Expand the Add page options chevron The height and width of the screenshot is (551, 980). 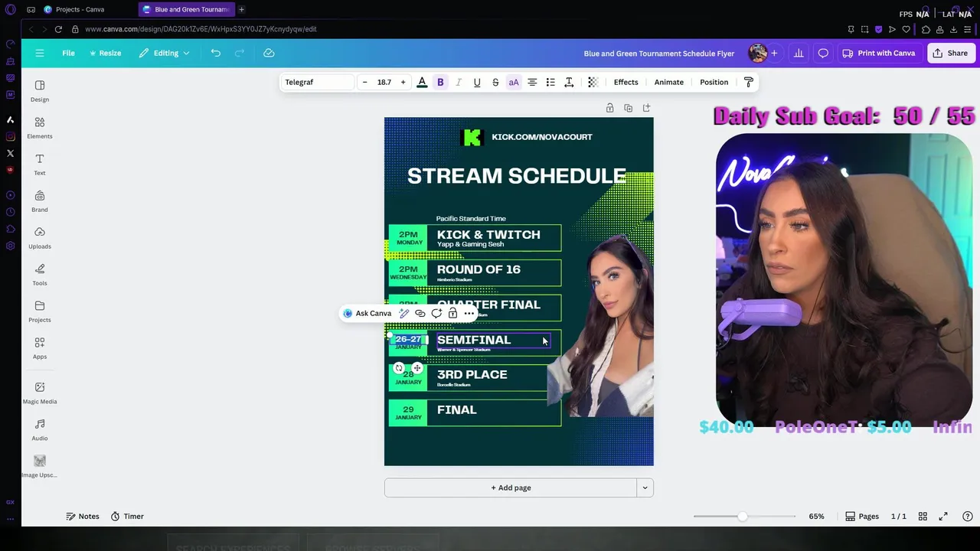pos(645,487)
